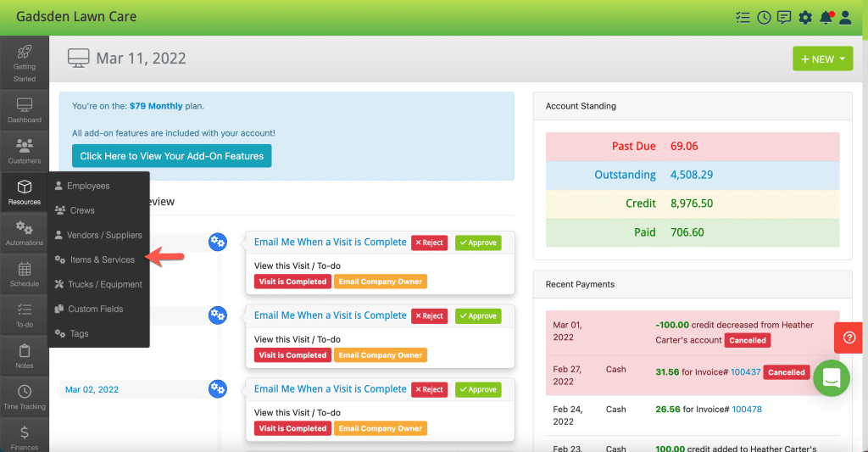Open Invoice# 100437 link
Screen dimensions: 868x452
(x=746, y=371)
